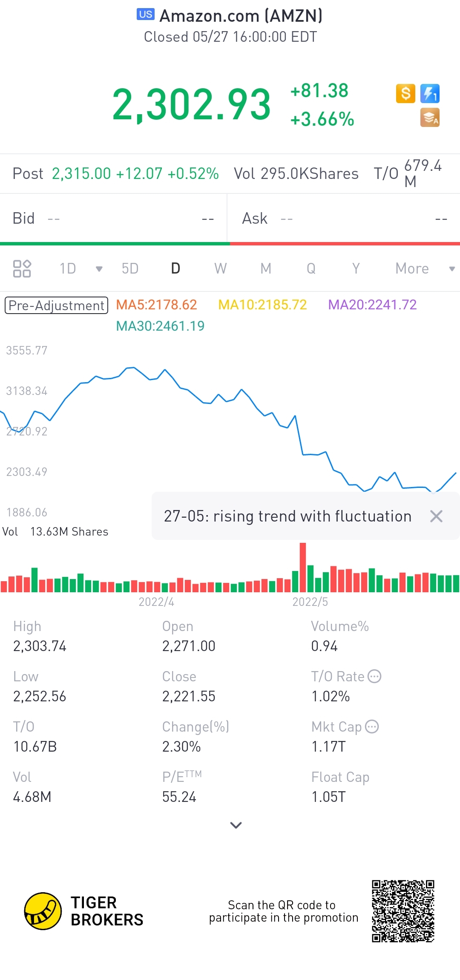The image size is (460, 980).
Task: Tap the blue lightning bolt badge icon
Action: point(430,93)
